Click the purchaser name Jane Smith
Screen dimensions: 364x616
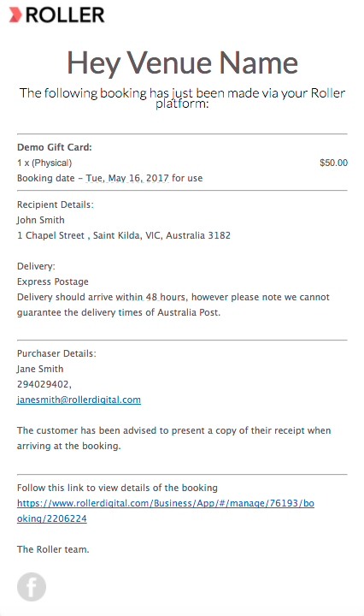(40, 369)
